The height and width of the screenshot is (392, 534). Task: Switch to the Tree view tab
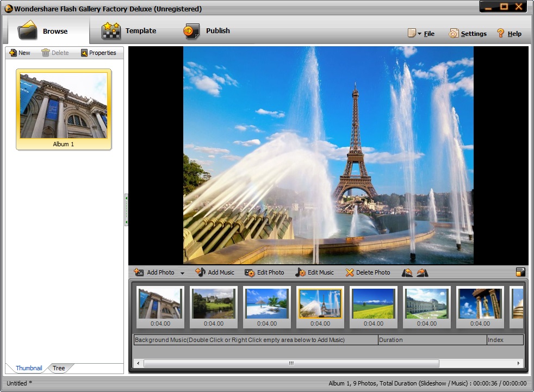pos(59,368)
